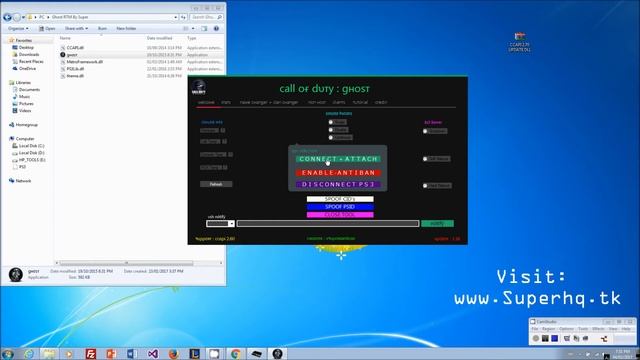Select the top radio button in Ghost center group

pyautogui.click(x=331, y=122)
